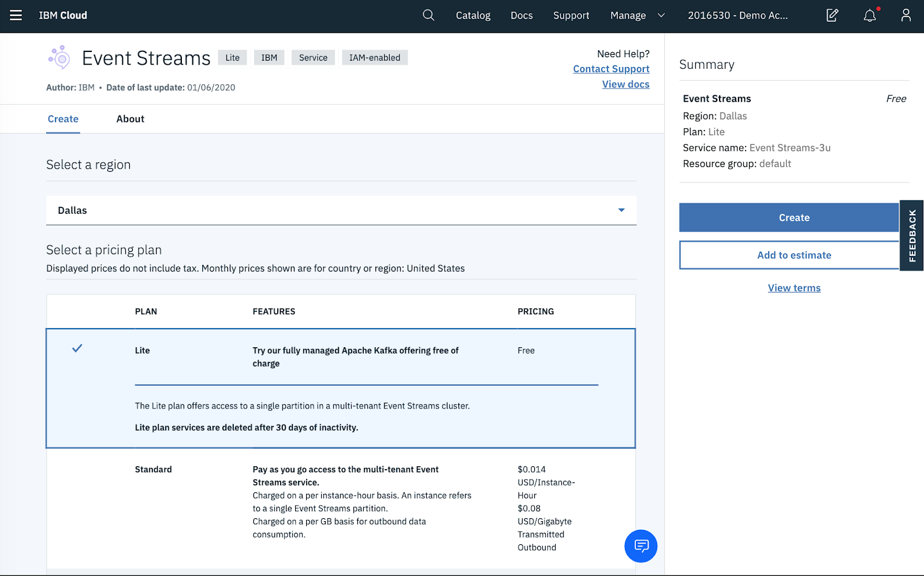Click the PRICING column header

535,311
